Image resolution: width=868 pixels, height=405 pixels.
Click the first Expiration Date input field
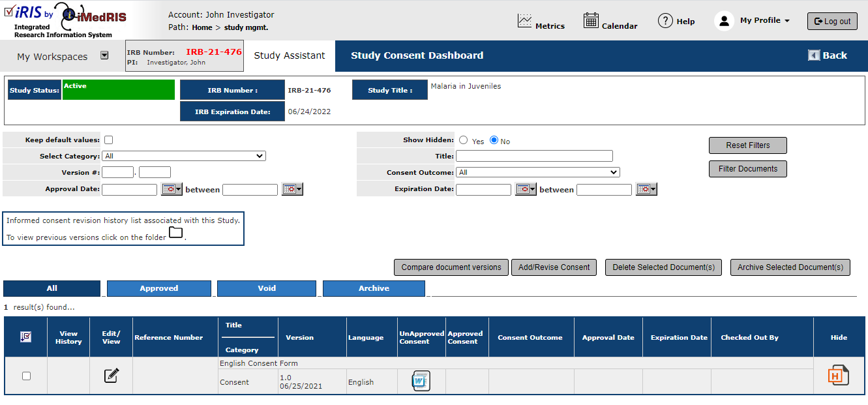(x=484, y=190)
